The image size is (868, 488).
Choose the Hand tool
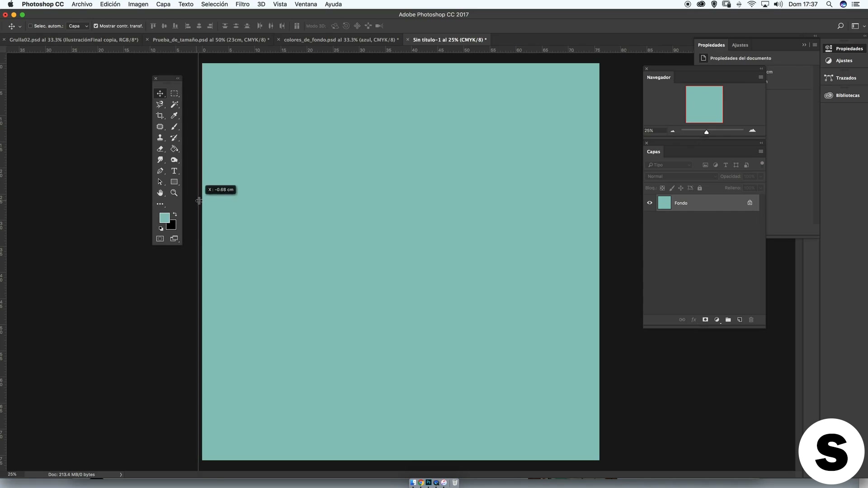point(160,193)
